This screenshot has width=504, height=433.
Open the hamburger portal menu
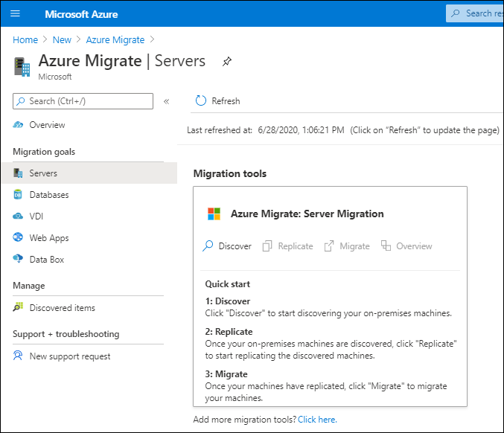15,13
